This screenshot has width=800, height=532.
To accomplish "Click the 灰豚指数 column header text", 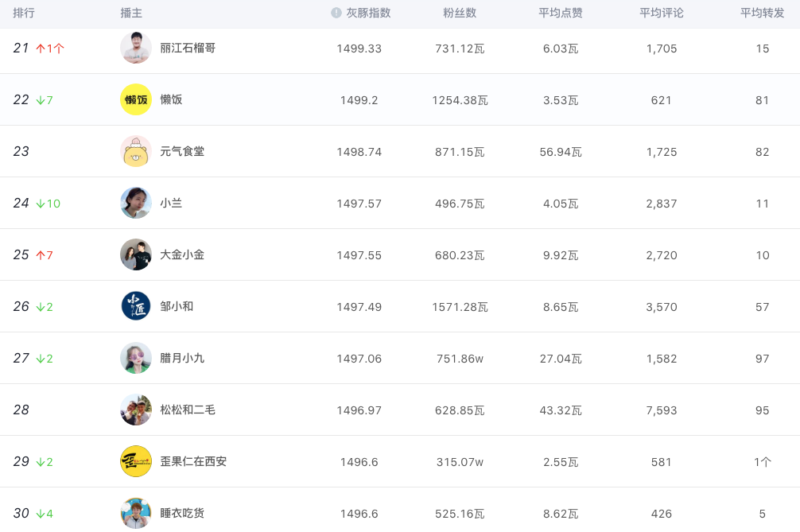I will (x=368, y=13).
